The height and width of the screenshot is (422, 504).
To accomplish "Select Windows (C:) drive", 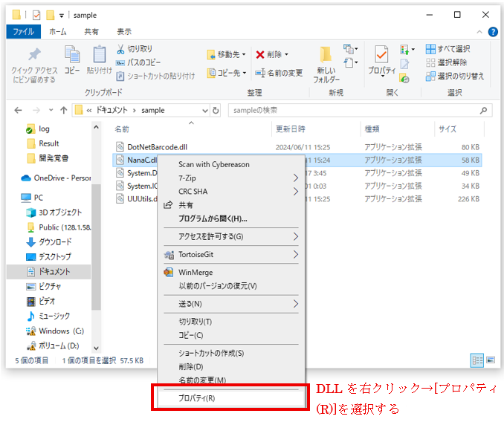I will 55,331.
